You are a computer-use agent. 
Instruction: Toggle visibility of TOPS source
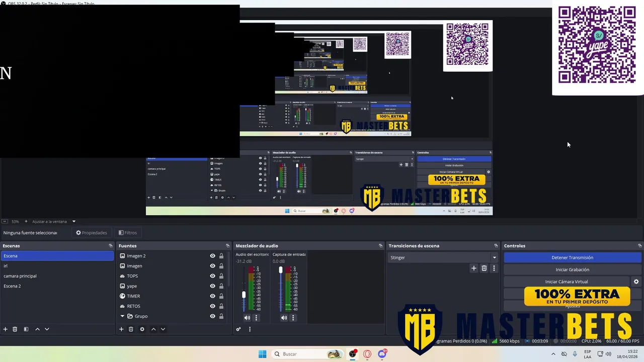212,276
